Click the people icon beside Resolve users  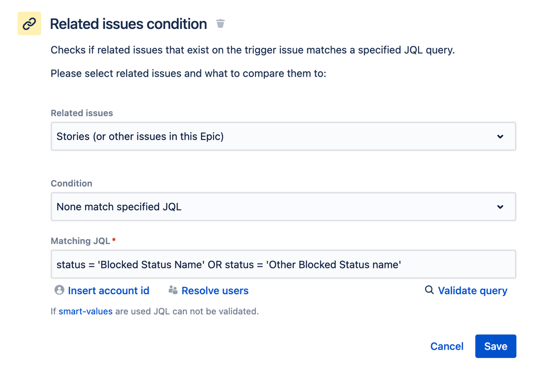click(x=173, y=290)
